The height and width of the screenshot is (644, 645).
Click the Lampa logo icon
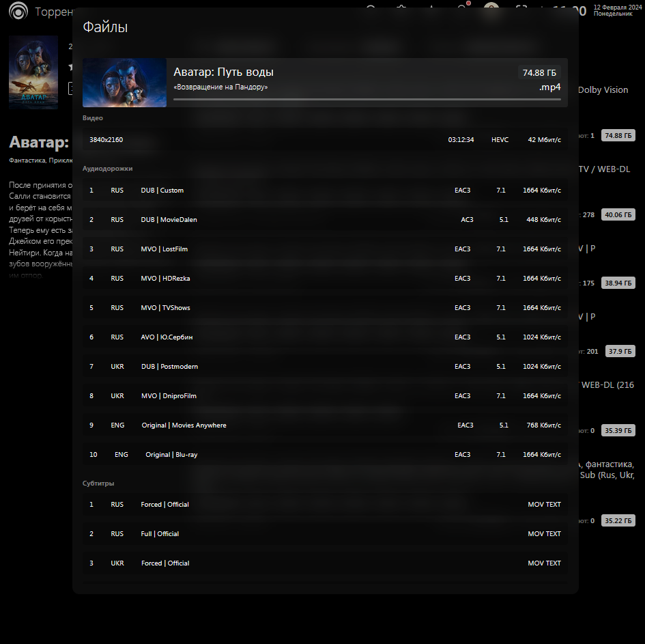coord(18,11)
